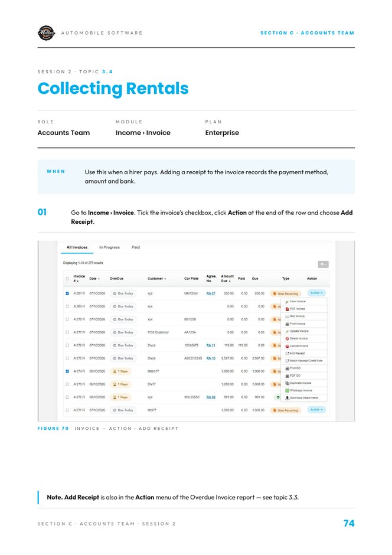Click the green status icon on row A 272 R
Viewport: 392px width, 555px height.
pyautogui.click(x=278, y=397)
